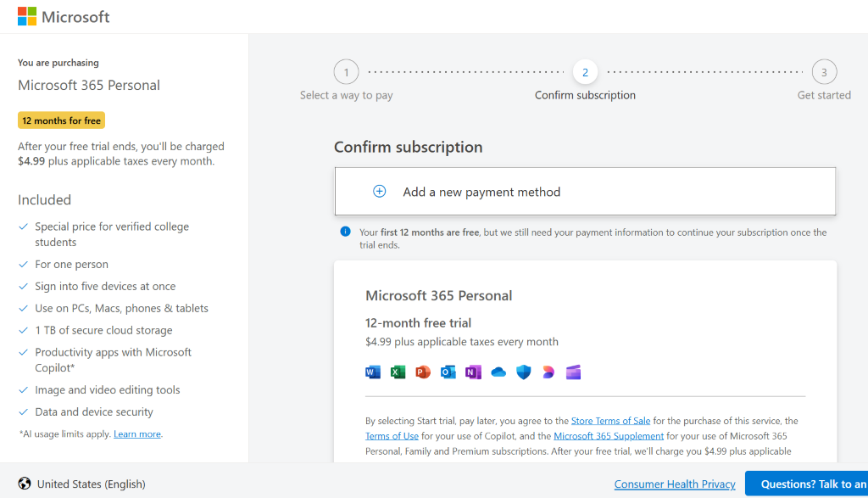Click the Microsoft logo in header
868x498 pixels.
64,17
